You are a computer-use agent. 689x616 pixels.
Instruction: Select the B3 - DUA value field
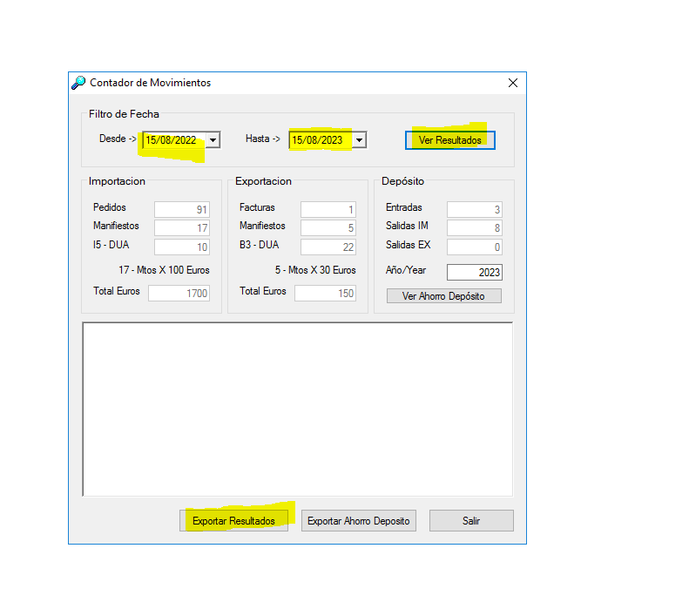[328, 247]
